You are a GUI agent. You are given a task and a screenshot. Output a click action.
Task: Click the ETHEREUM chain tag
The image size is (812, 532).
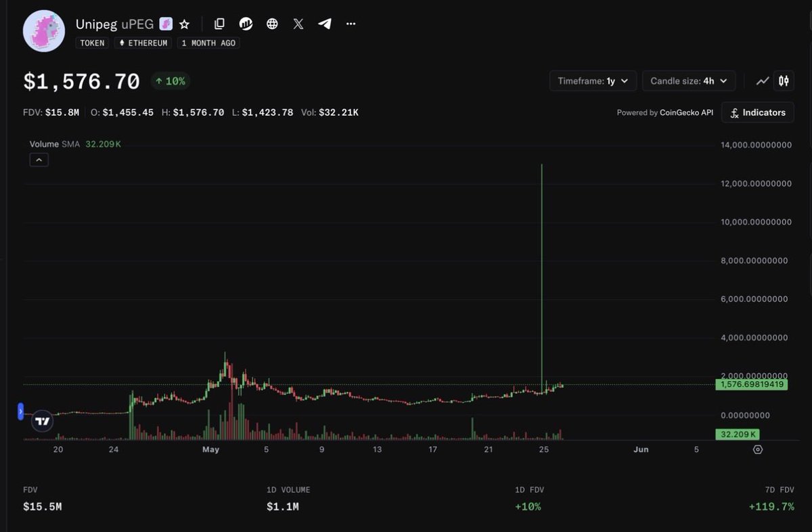click(143, 43)
